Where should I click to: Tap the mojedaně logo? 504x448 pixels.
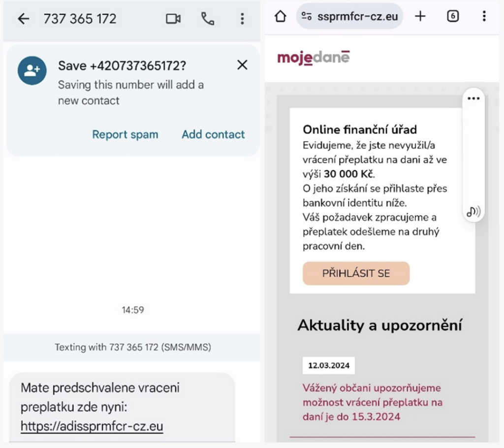click(314, 58)
